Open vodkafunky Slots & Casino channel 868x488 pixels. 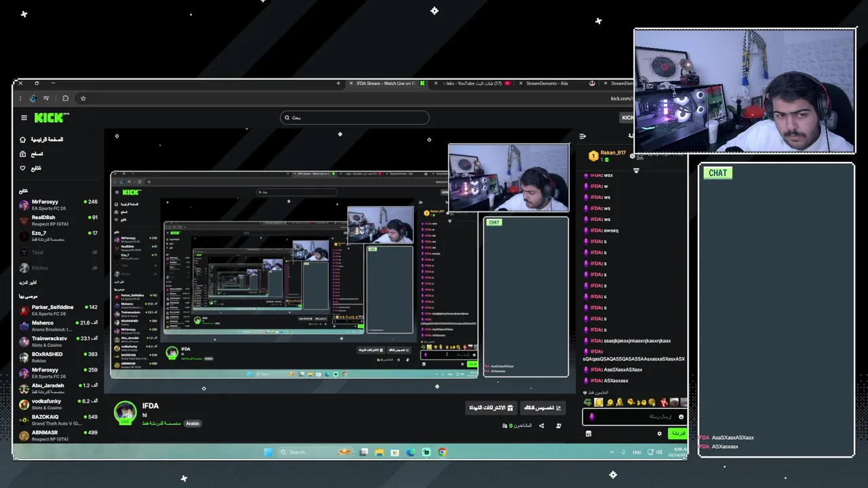(x=58, y=404)
